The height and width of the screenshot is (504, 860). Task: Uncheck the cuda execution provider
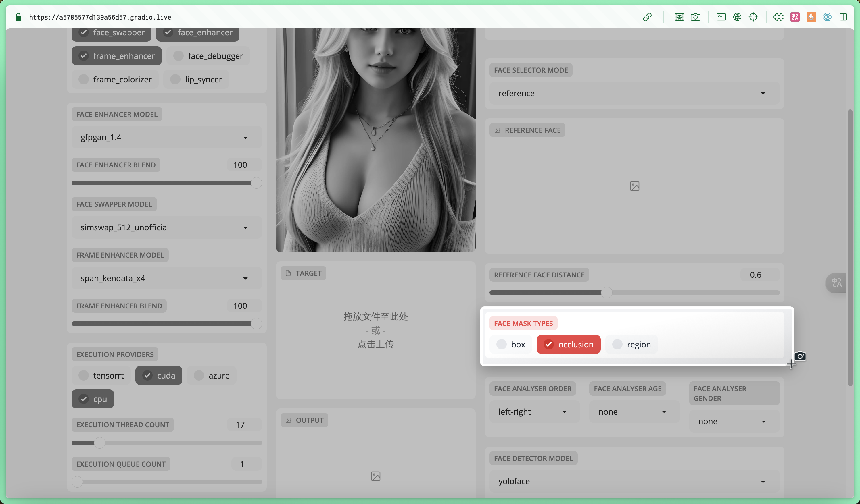pos(159,375)
